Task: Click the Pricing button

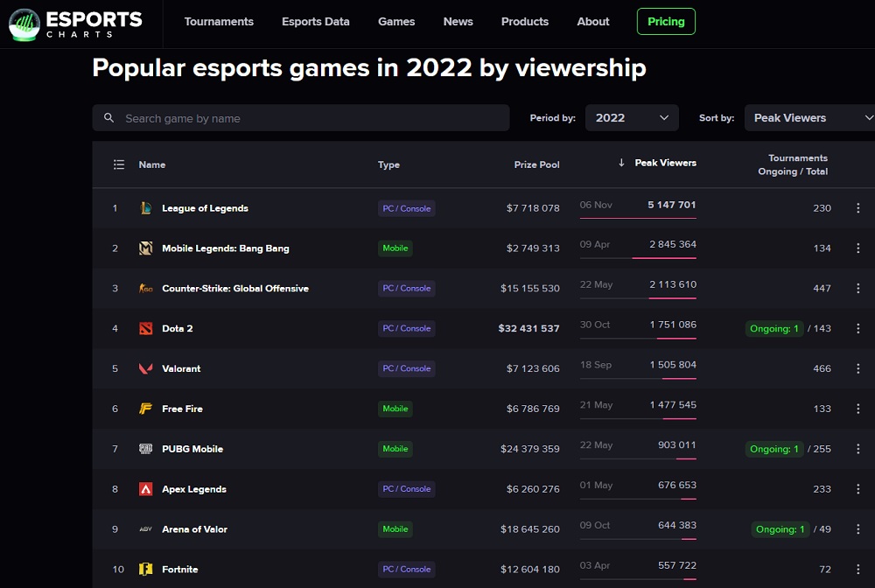Action: [x=666, y=22]
